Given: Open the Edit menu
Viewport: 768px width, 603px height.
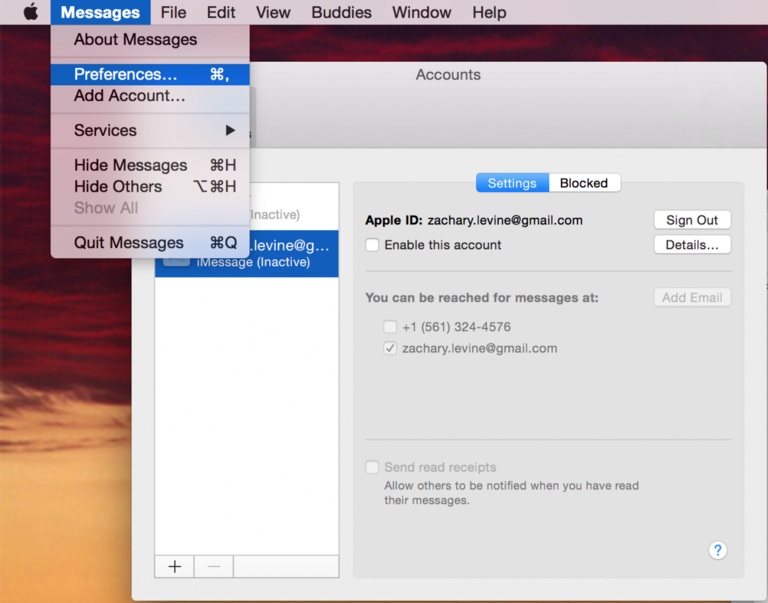Looking at the screenshot, I should (221, 12).
